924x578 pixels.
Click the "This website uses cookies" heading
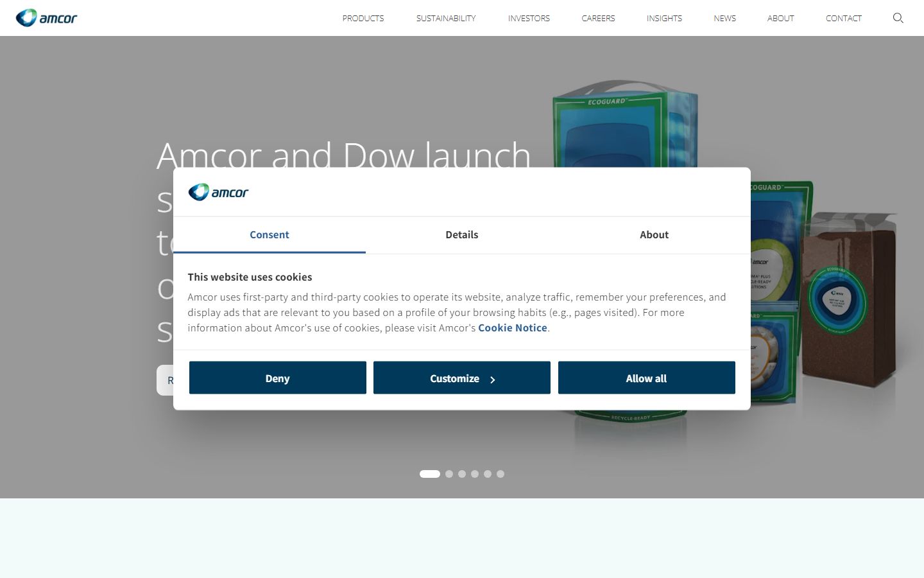(250, 277)
